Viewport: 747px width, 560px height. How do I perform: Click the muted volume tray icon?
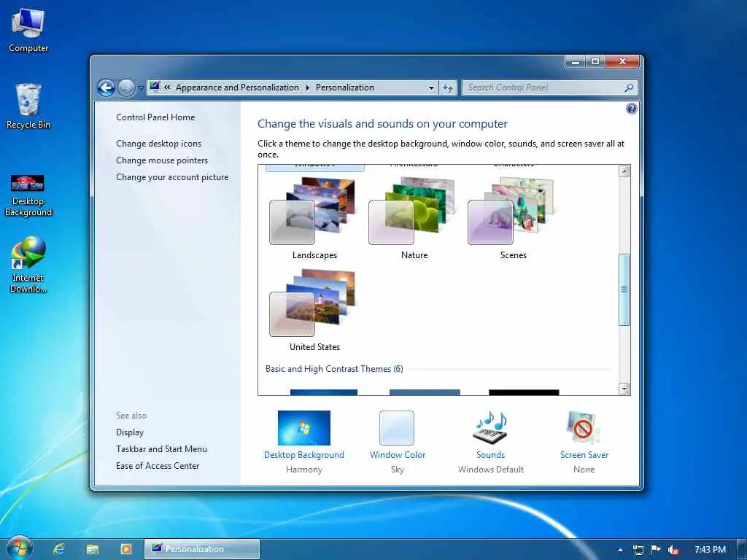coord(673,550)
